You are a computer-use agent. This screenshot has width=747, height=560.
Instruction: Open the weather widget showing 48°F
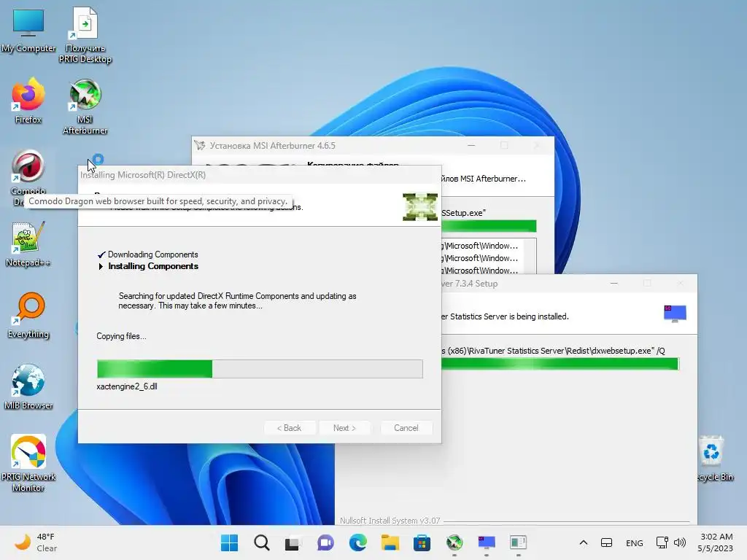pyautogui.click(x=36, y=542)
